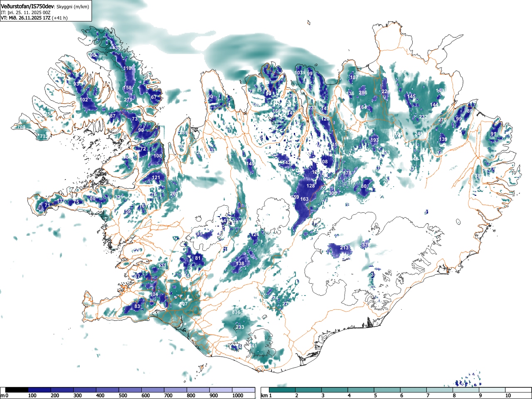Click the visibility value '128' on the map
This screenshot has width=532, height=399.
tap(310, 186)
